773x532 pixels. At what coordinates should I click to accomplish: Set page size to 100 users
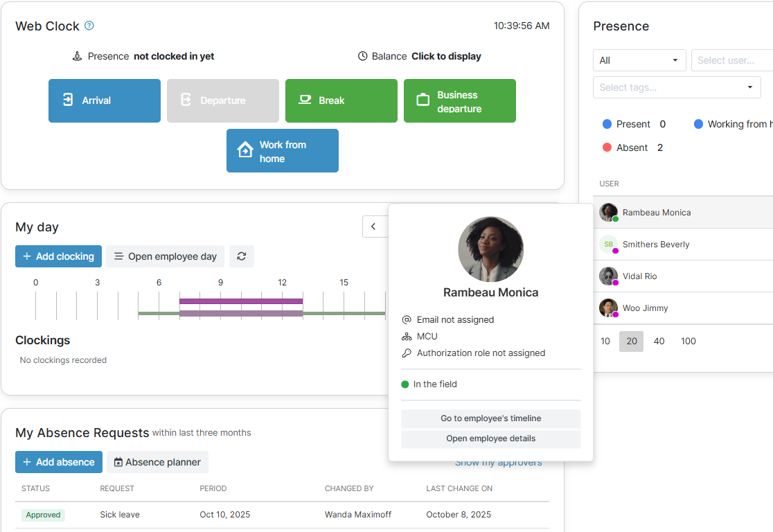coord(688,342)
